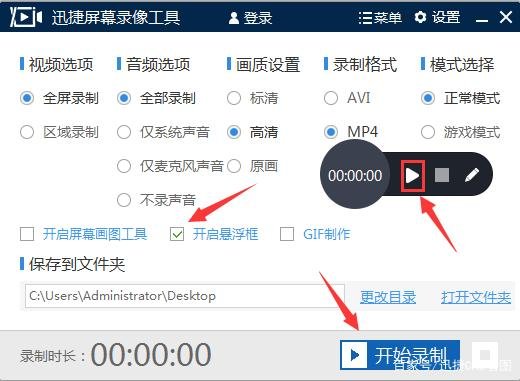Choose 原画 quality setting

point(253,166)
